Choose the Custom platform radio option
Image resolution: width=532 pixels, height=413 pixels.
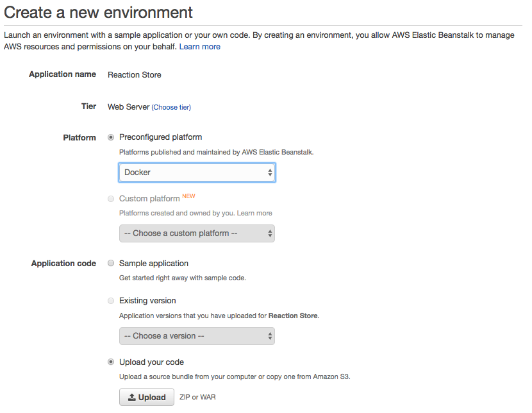[112, 199]
